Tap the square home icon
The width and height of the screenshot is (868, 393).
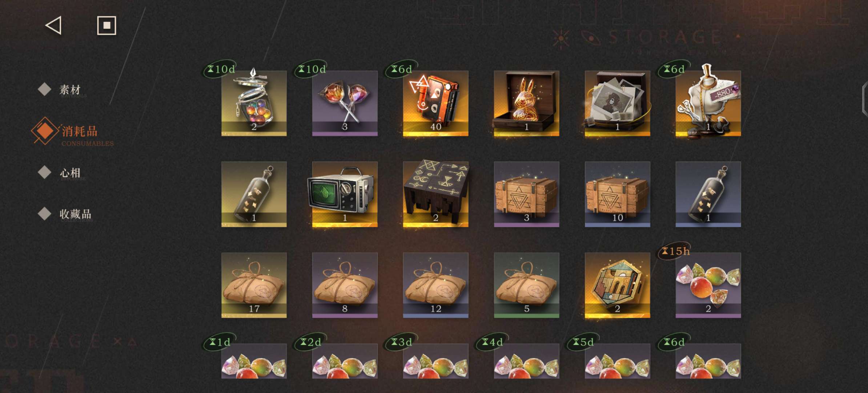coord(107,25)
